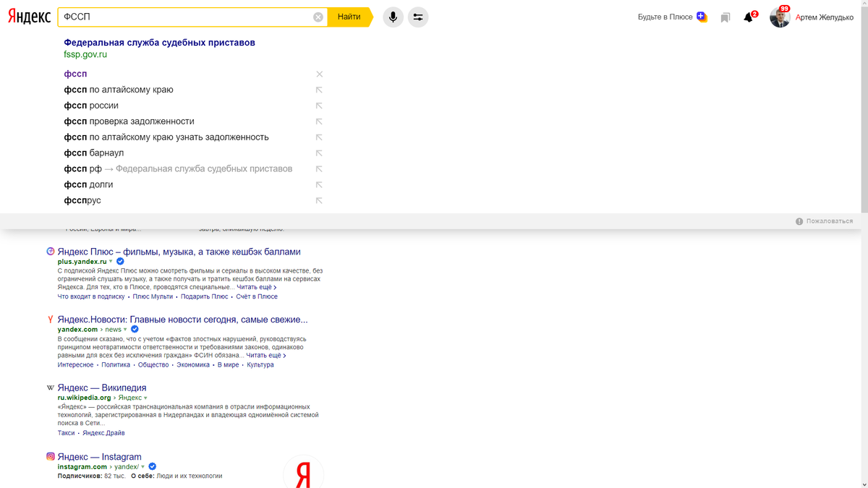
Task: Open notifications bell icon
Action: pyautogui.click(x=749, y=17)
